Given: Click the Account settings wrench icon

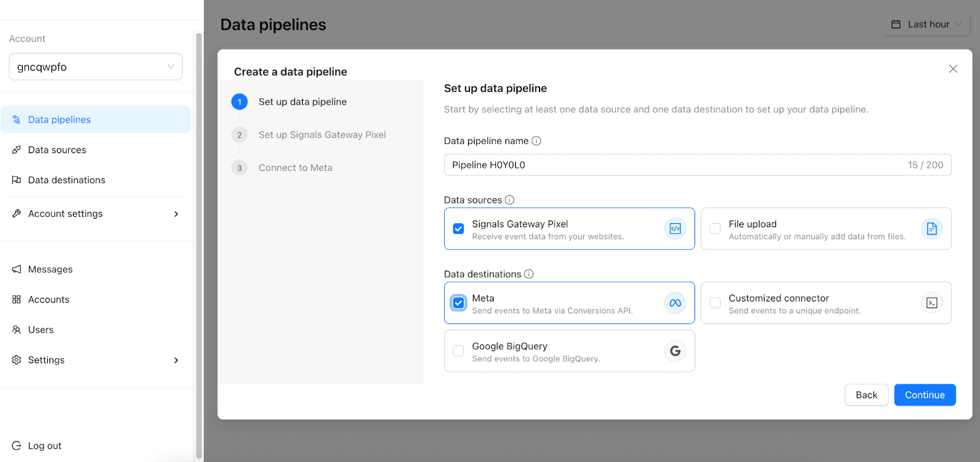Looking at the screenshot, I should coord(17,214).
